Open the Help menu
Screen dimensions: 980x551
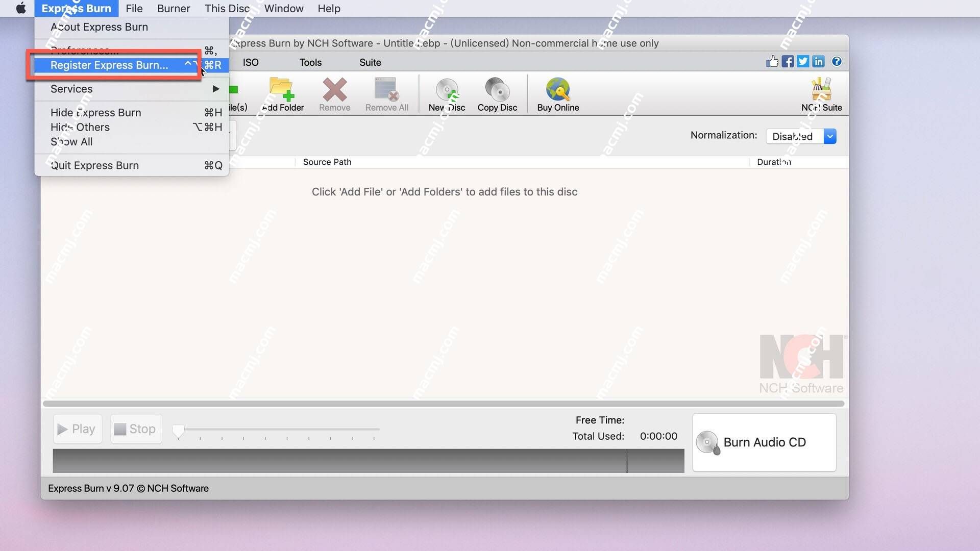329,8
